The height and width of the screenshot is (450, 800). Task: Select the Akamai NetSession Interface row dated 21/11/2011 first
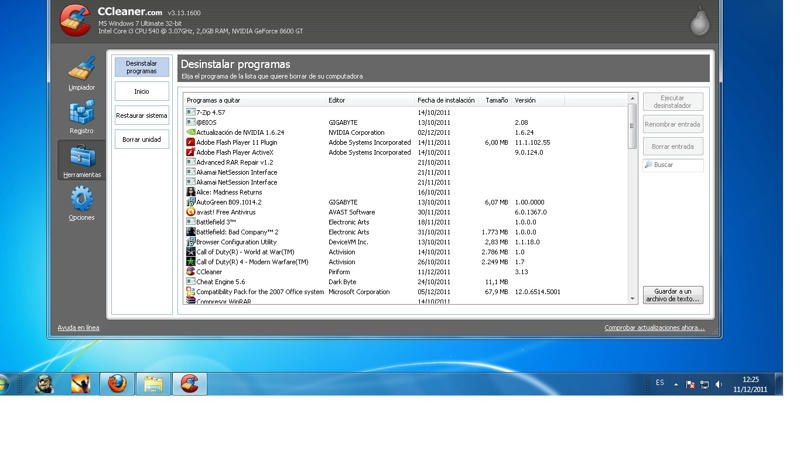406,172
